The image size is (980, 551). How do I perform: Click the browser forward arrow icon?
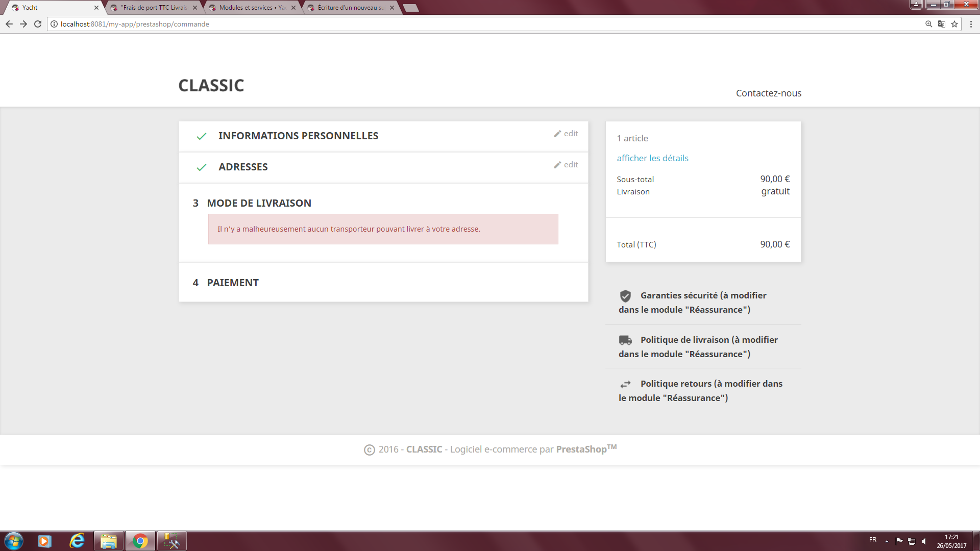(23, 24)
